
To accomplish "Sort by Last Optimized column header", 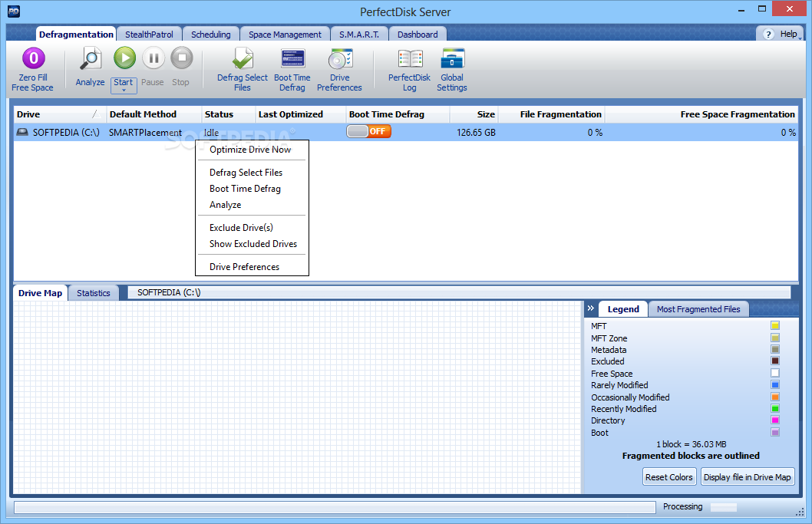I will click(300, 114).
